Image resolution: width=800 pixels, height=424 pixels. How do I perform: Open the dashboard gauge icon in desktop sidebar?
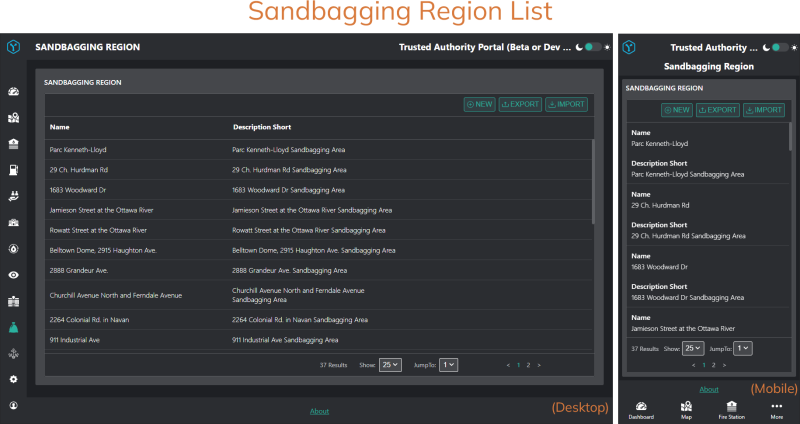coord(13,92)
